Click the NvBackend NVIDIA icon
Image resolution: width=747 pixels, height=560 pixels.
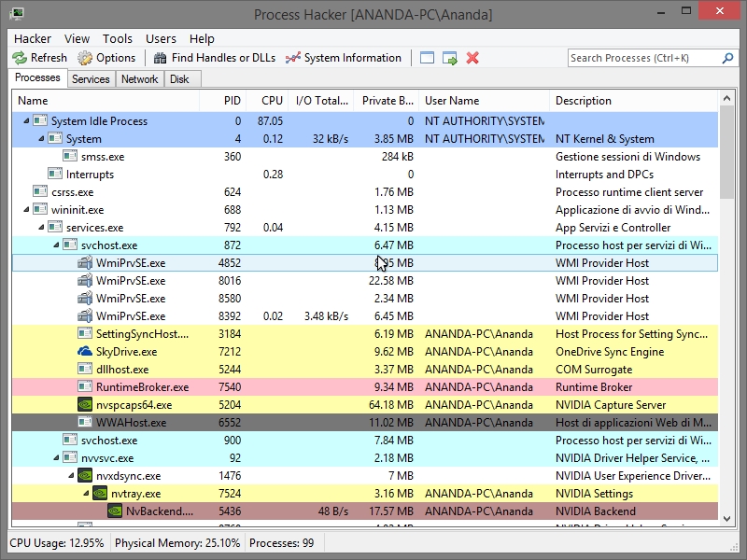pyautogui.click(x=115, y=511)
